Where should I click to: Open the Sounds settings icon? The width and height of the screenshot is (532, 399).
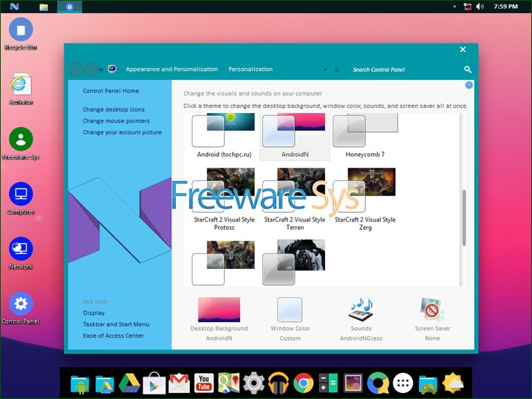tap(361, 310)
